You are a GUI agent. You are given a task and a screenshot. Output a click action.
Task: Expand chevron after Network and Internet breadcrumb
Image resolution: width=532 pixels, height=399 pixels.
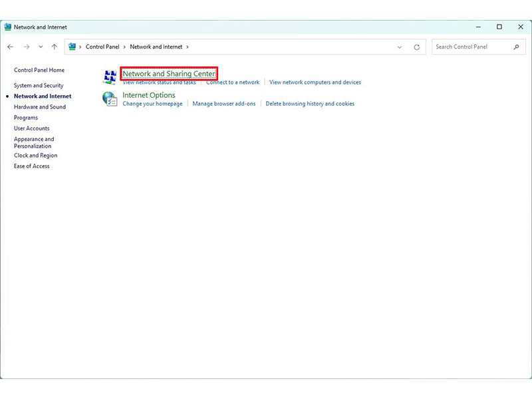tap(188, 47)
